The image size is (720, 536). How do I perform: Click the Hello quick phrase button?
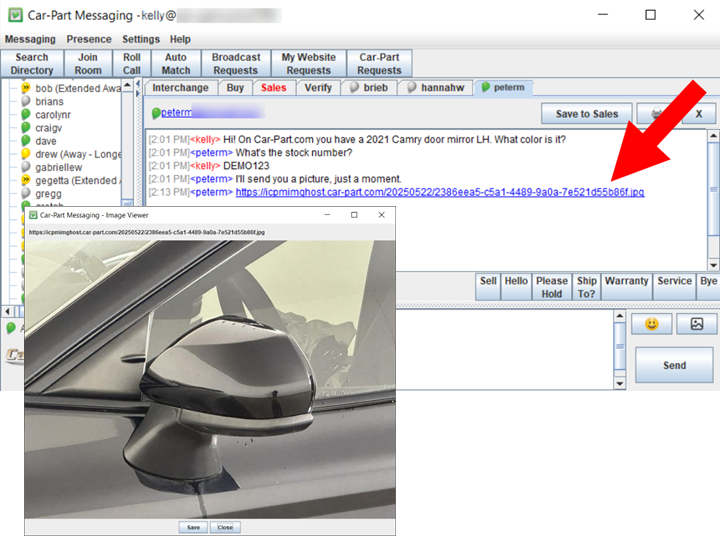(516, 287)
